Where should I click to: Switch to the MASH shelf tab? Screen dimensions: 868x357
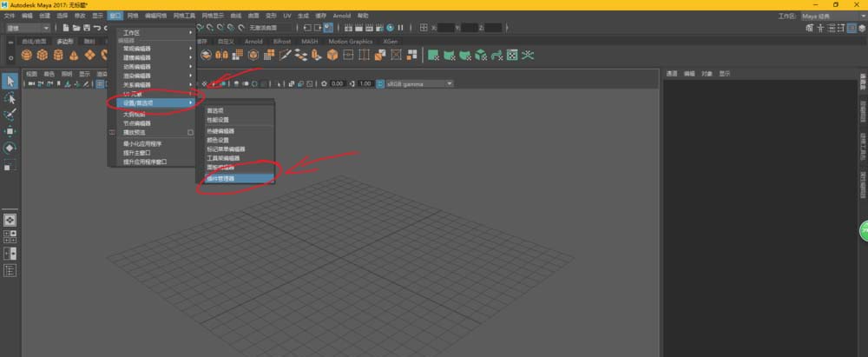pyautogui.click(x=310, y=42)
